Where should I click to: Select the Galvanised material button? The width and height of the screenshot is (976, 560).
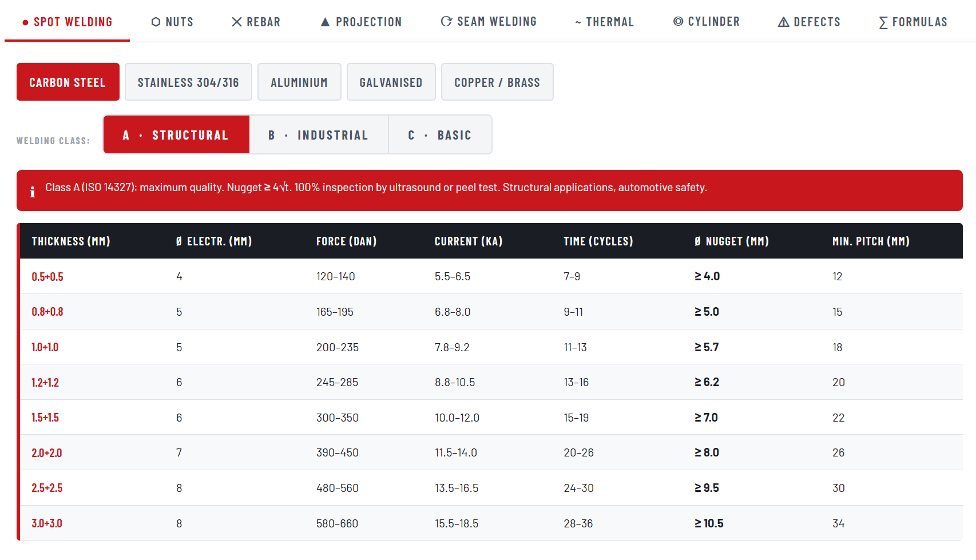tap(391, 82)
